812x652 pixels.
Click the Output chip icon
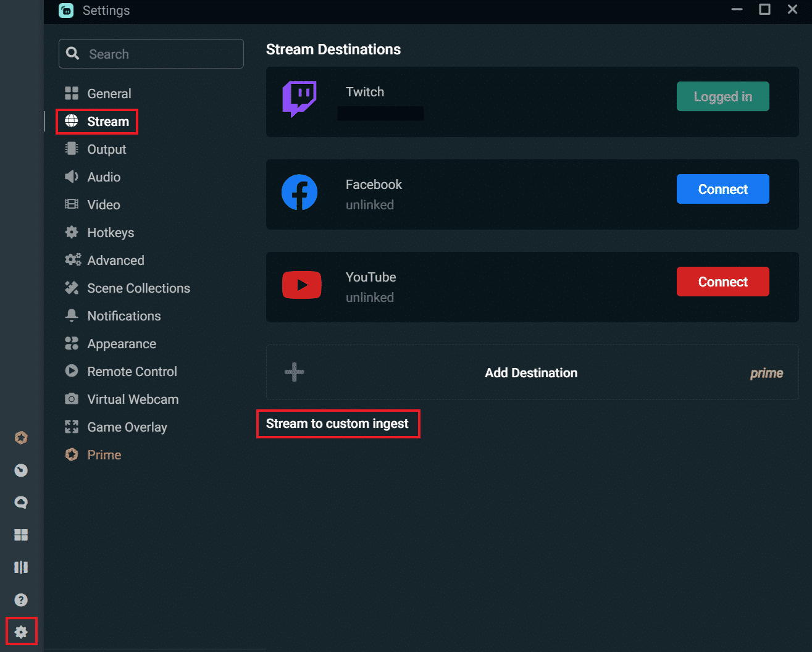(x=72, y=149)
